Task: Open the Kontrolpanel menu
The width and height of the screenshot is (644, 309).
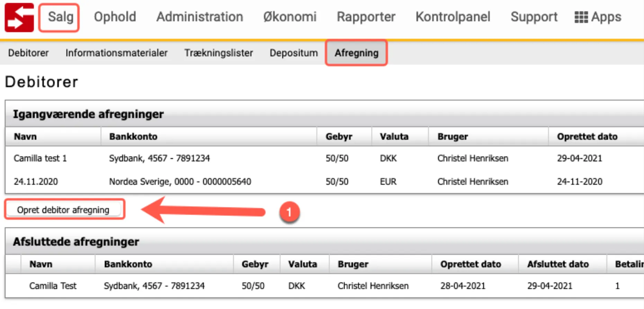Action: tap(453, 16)
